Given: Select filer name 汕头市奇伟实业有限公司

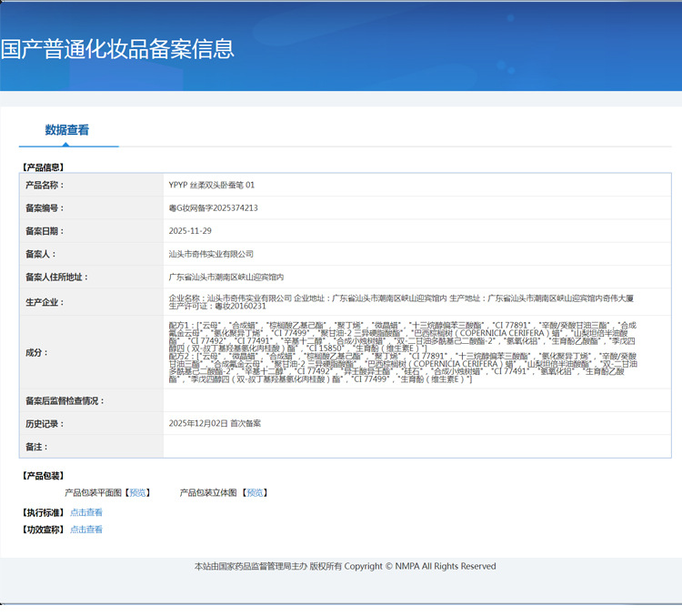Looking at the screenshot, I should point(211,254).
